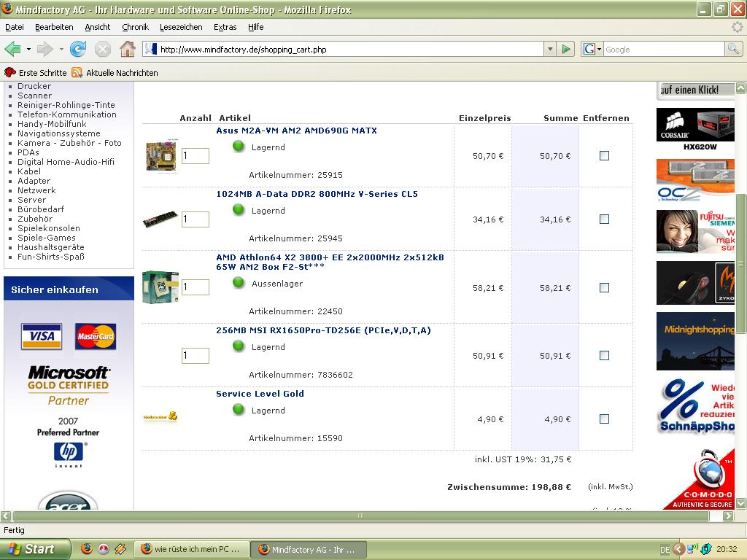
Task: Click the Firefox quick launch icon in taskbar
Action: point(87,549)
